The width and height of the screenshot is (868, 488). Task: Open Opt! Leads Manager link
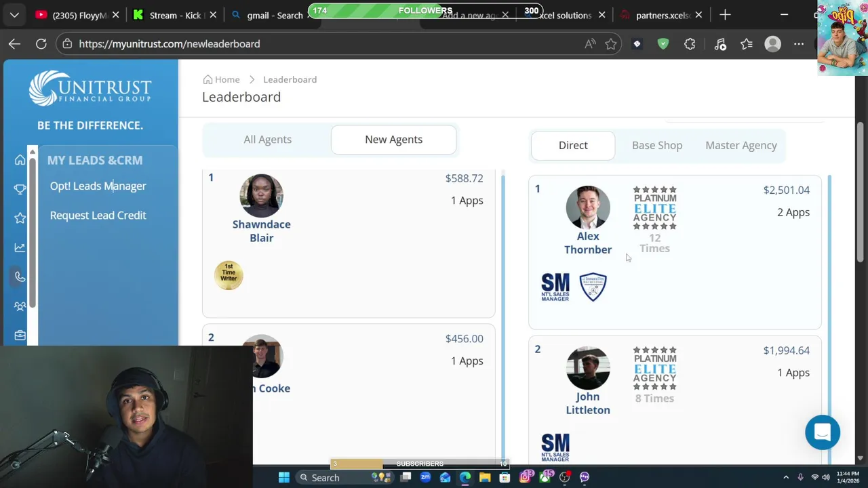click(98, 186)
